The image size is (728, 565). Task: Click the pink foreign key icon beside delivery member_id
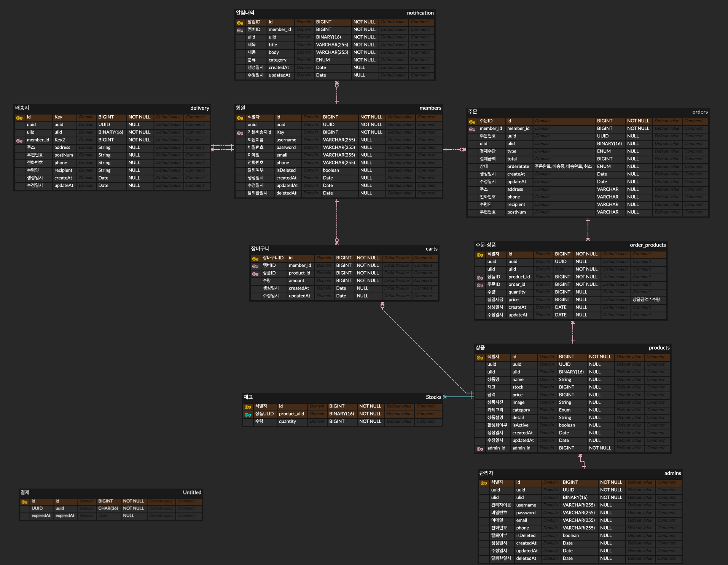[19, 140]
